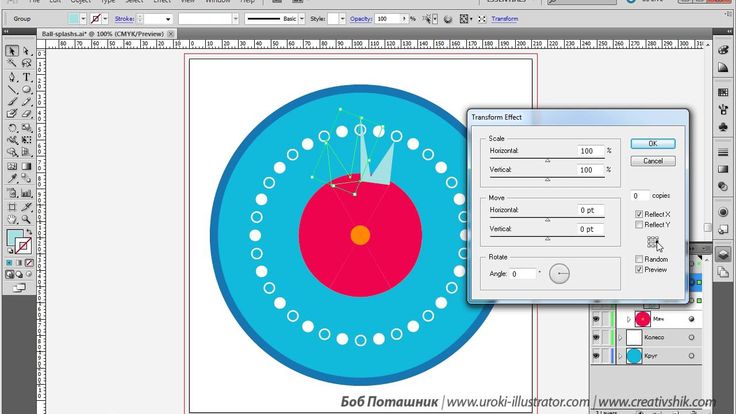This screenshot has height=414, width=736.
Task: Click the Move Vertical slider handle
Action: point(547,239)
